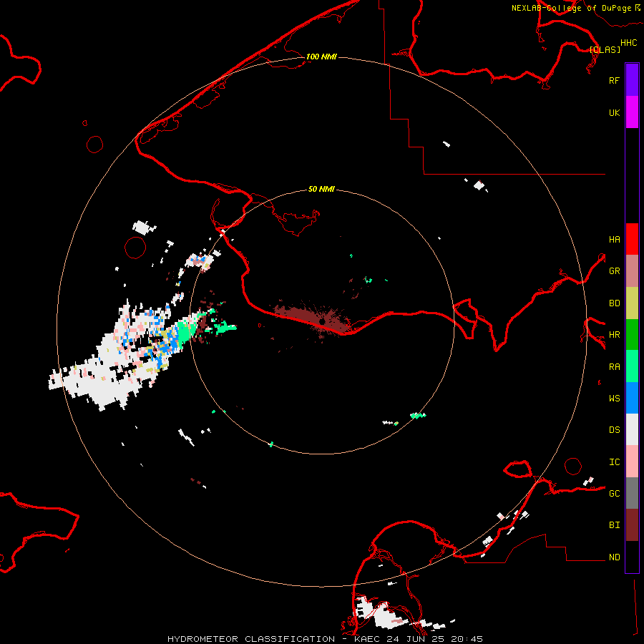The image size is (644, 644).
Task: Click the ND legend label
Action: click(614, 557)
